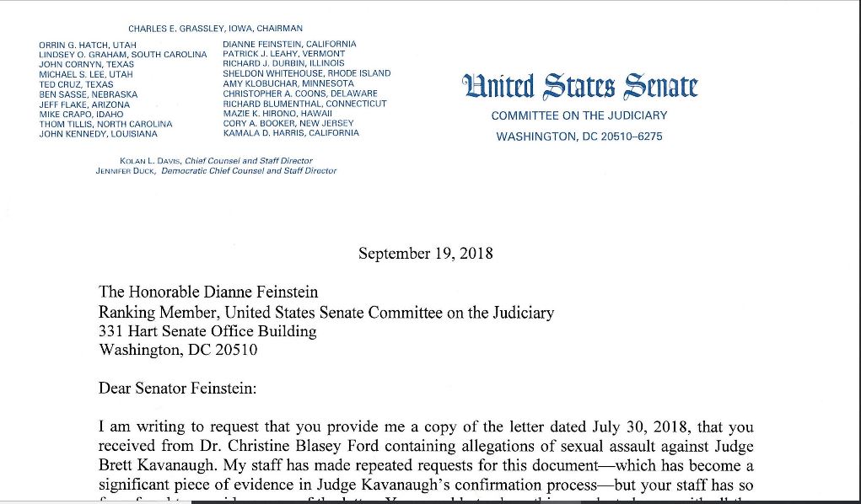Click 'Committee on the Judiciary' heading text
This screenshot has height=504, width=861.
[x=578, y=115]
